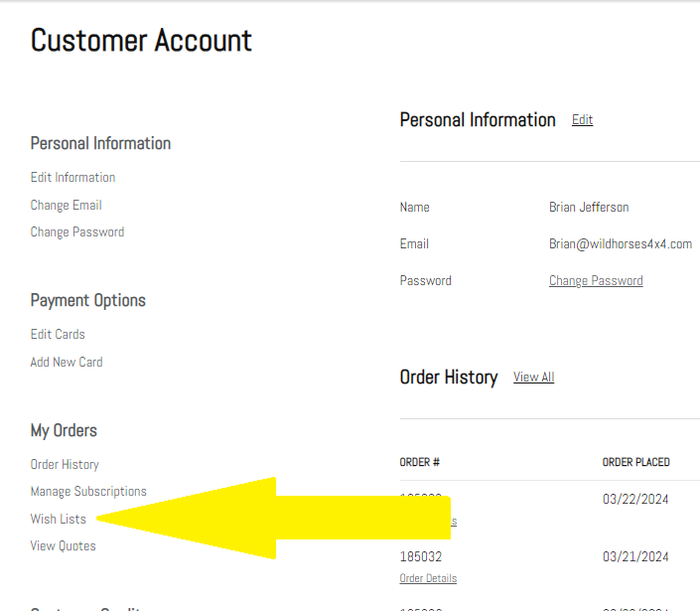Select the Payment Options sidebar heading
Image resolution: width=700 pixels, height=611 pixels.
(88, 301)
